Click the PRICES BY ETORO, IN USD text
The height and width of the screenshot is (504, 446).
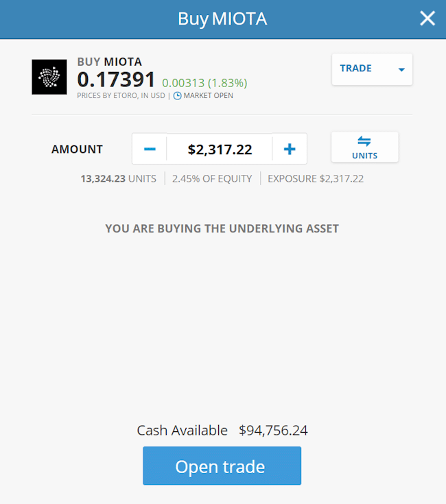point(121,96)
